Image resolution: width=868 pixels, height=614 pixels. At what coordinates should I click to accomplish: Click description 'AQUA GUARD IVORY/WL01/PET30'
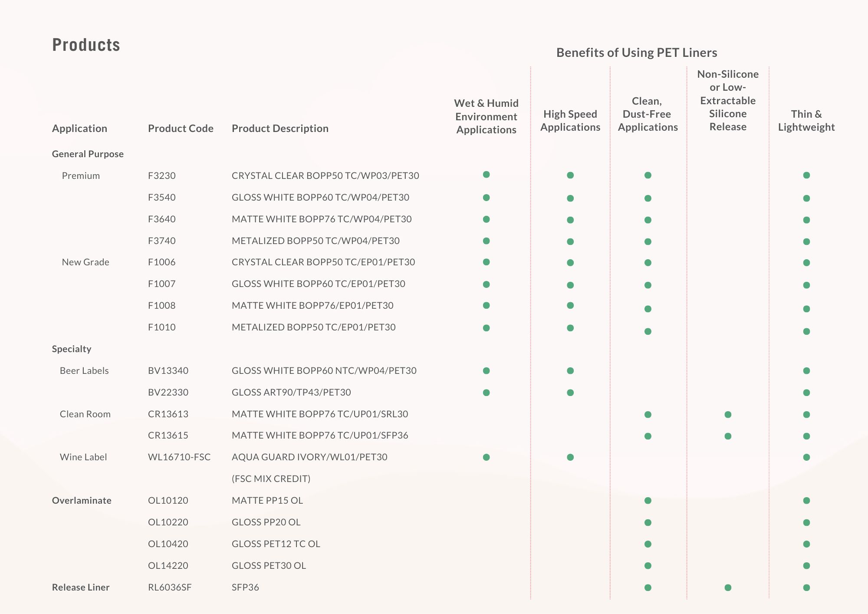coord(309,457)
